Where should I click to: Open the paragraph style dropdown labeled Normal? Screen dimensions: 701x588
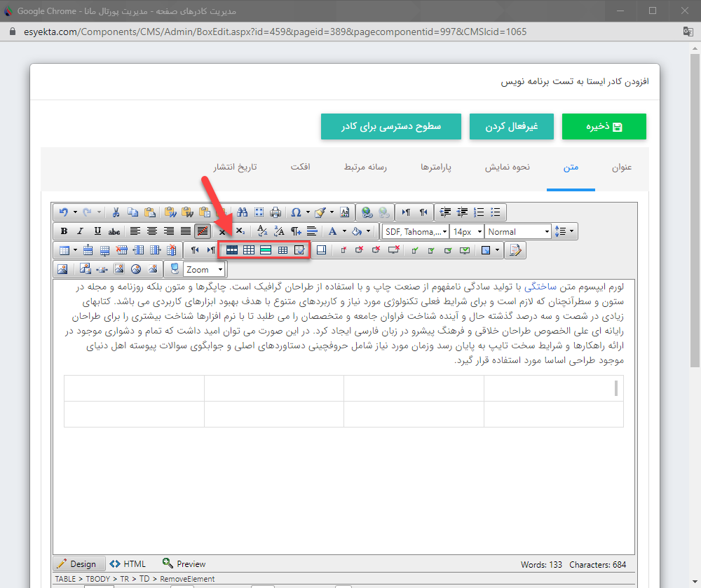[x=518, y=231]
